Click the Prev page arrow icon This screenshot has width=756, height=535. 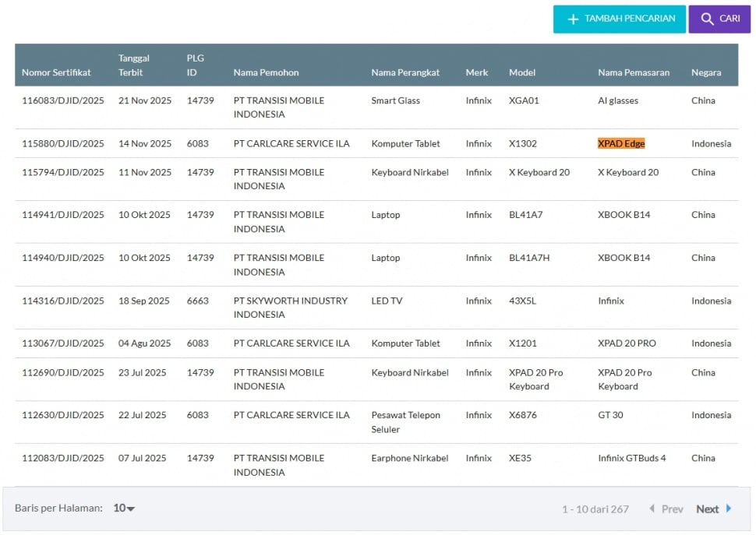tap(652, 509)
